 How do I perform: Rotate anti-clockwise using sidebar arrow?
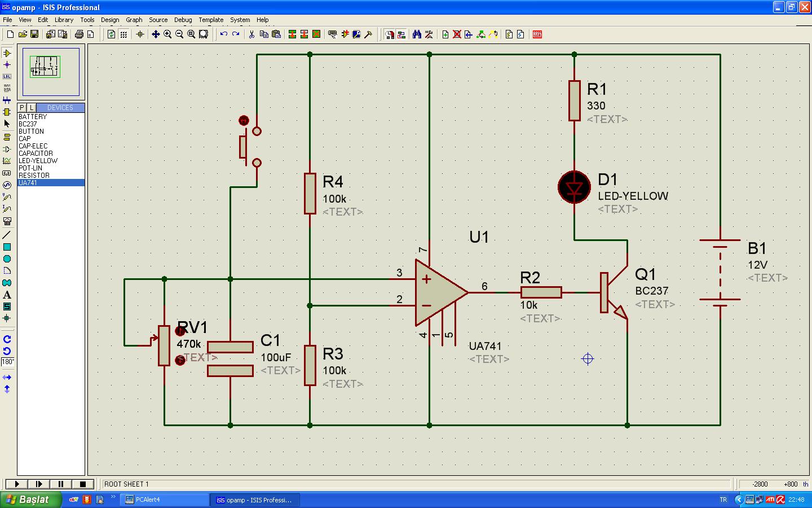[x=7, y=351]
